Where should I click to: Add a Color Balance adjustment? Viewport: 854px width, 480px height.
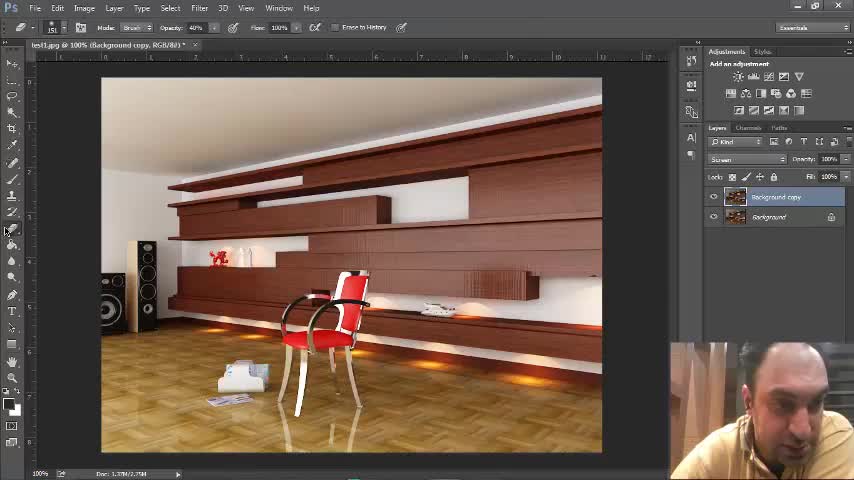(x=746, y=94)
